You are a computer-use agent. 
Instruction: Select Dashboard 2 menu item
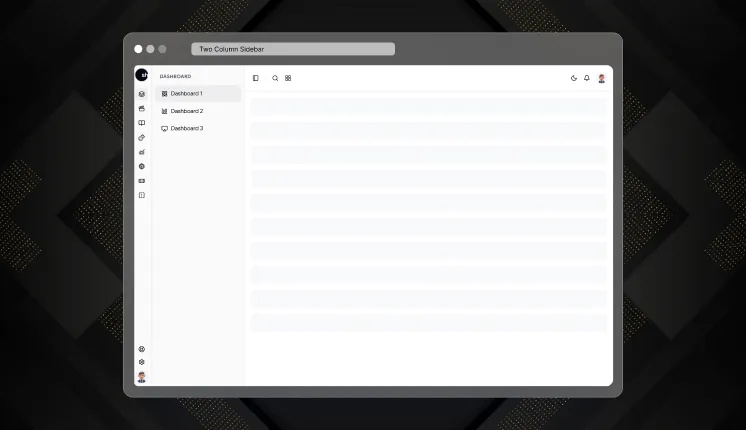(198, 111)
